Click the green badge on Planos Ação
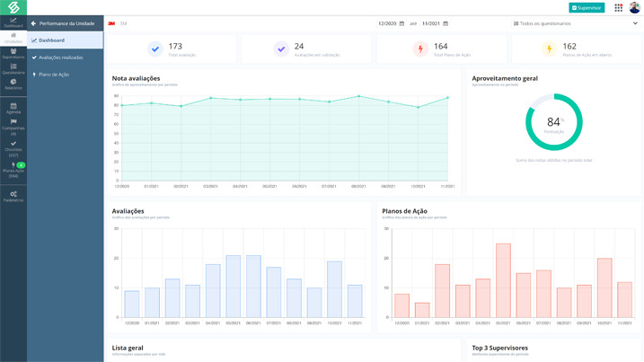 point(21,164)
